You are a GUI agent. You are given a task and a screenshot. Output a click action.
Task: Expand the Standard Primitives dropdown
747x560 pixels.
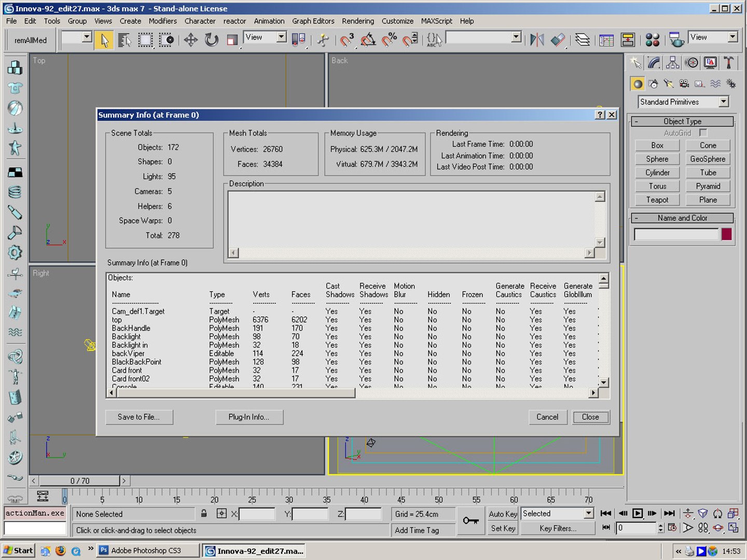pyautogui.click(x=724, y=102)
